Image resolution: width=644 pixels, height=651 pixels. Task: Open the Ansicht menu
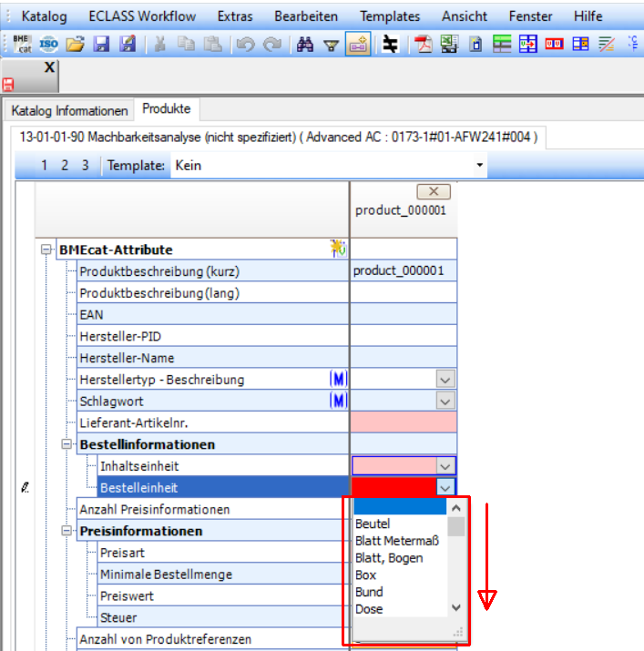point(464,16)
